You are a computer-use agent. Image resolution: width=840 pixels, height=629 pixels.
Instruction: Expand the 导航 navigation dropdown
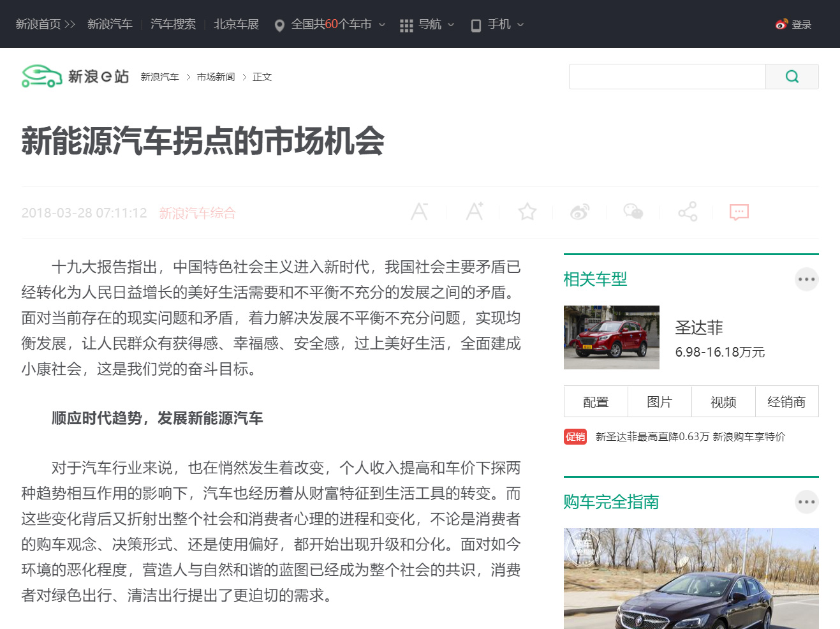(x=427, y=24)
